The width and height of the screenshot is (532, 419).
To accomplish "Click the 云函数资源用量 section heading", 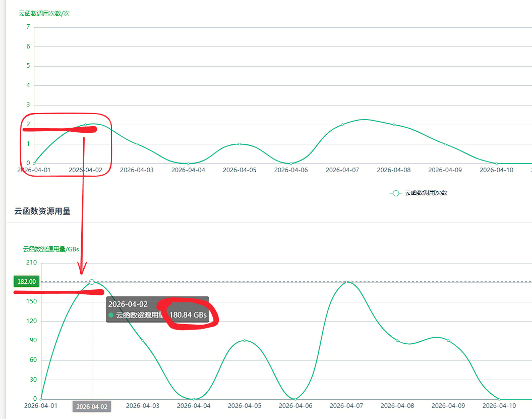I will point(42,212).
